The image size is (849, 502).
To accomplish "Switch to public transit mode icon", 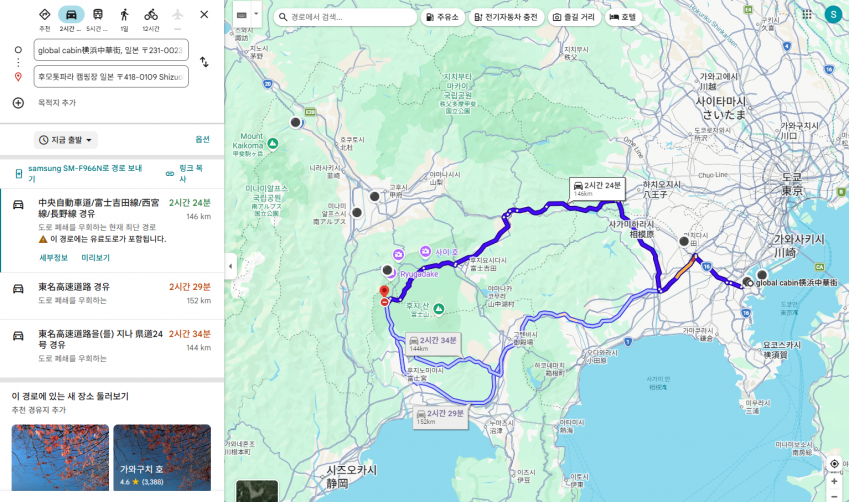I will point(97,15).
